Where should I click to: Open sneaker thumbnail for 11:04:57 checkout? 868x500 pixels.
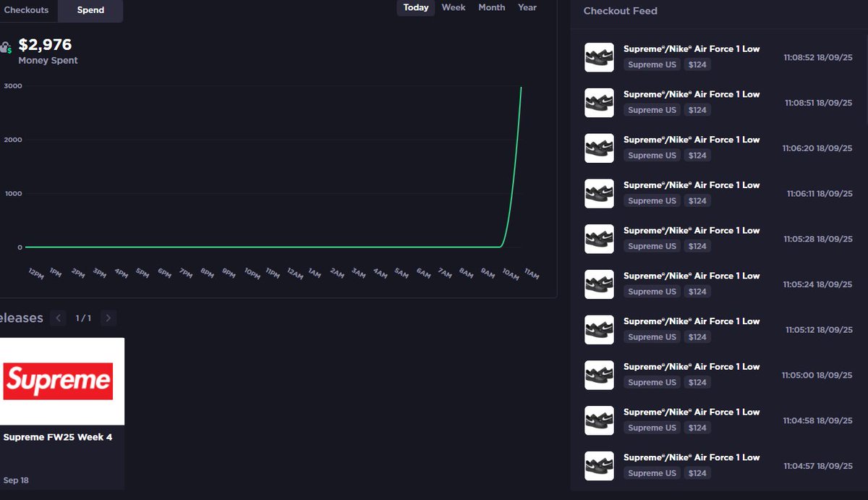point(599,466)
